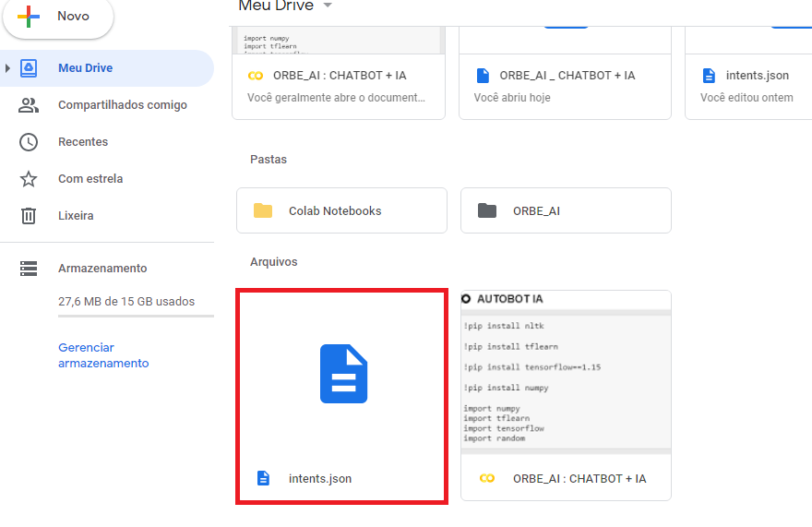Click the Meu Drive sidebar drive icon
The image size is (812, 527).
[x=29, y=68]
